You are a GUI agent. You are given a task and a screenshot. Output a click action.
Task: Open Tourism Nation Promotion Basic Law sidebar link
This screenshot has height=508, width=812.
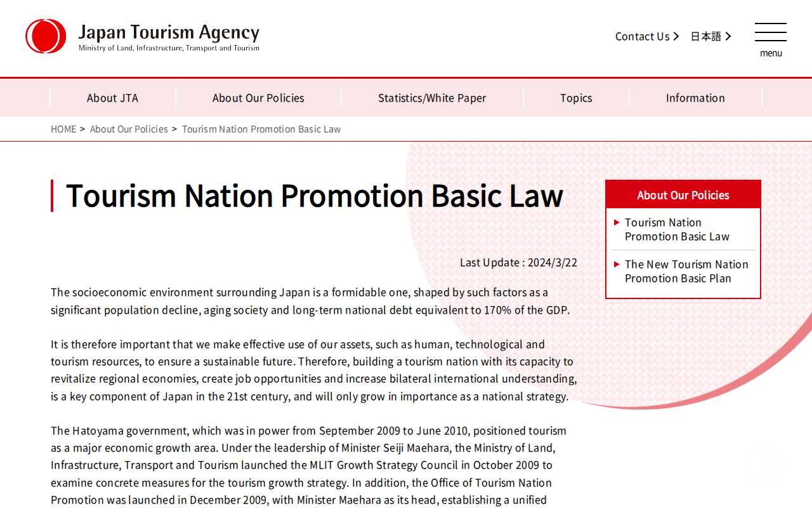pyautogui.click(x=677, y=229)
